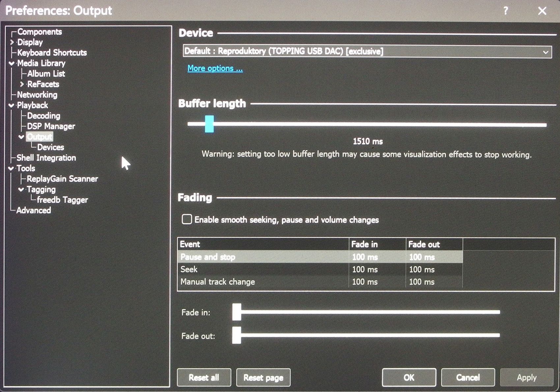Click the Fade in slider thumb
The image size is (560, 392).
point(237,312)
